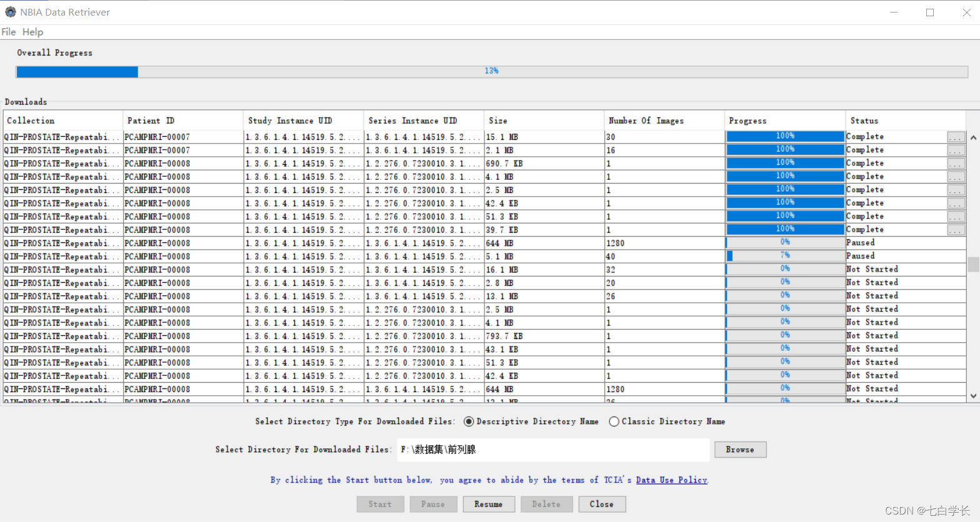The width and height of the screenshot is (980, 522).
Task: Select the '793.7 KB' size cell
Action: coord(544,336)
